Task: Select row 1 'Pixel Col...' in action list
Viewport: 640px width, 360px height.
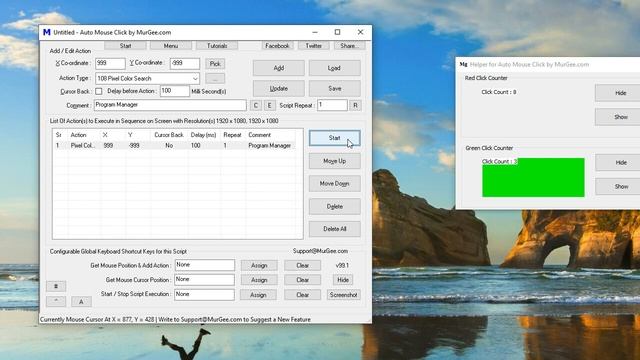Action: click(x=175, y=146)
